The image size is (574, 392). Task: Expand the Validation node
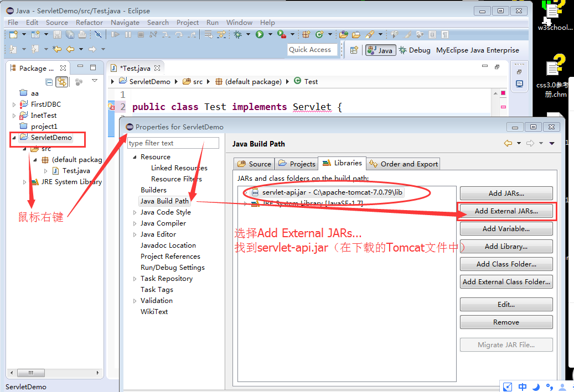point(135,301)
